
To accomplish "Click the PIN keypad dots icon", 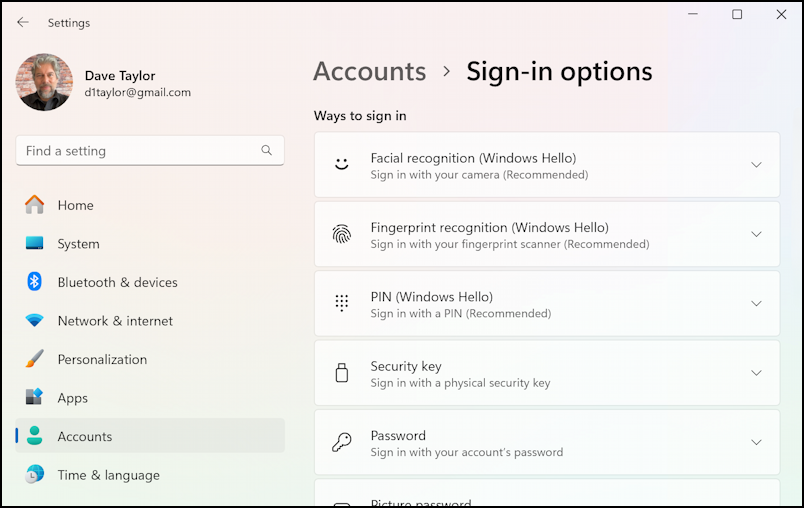I will [x=341, y=303].
